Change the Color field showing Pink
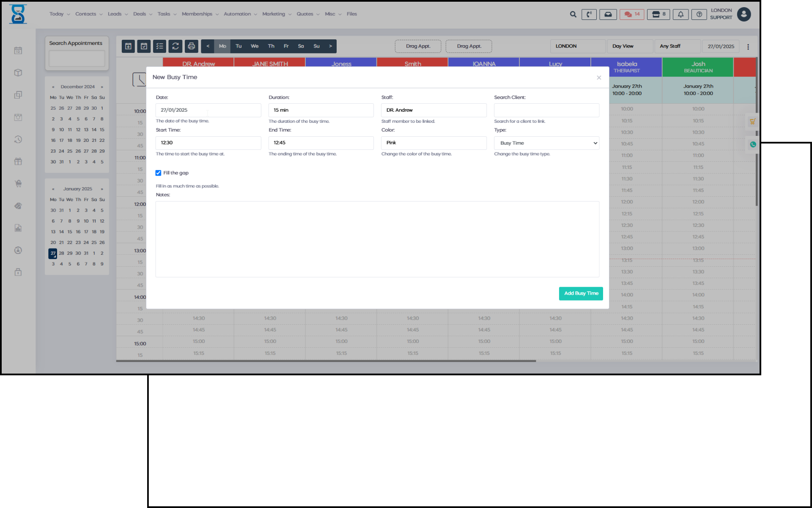Image resolution: width=812 pixels, height=508 pixels. point(433,143)
